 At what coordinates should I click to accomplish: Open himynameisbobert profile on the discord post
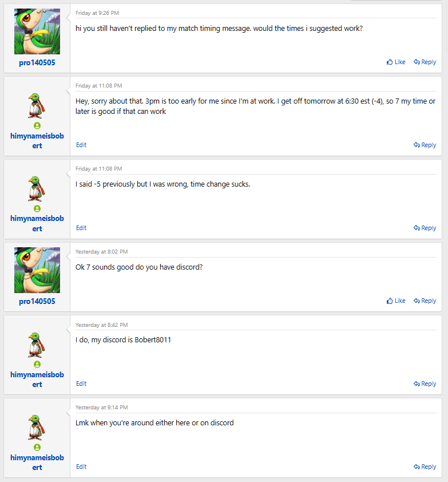tap(37, 379)
